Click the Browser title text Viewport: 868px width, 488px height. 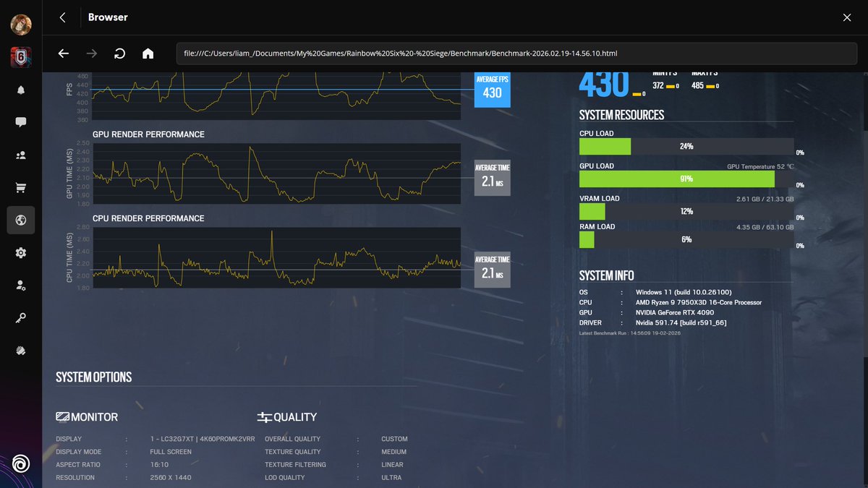108,17
